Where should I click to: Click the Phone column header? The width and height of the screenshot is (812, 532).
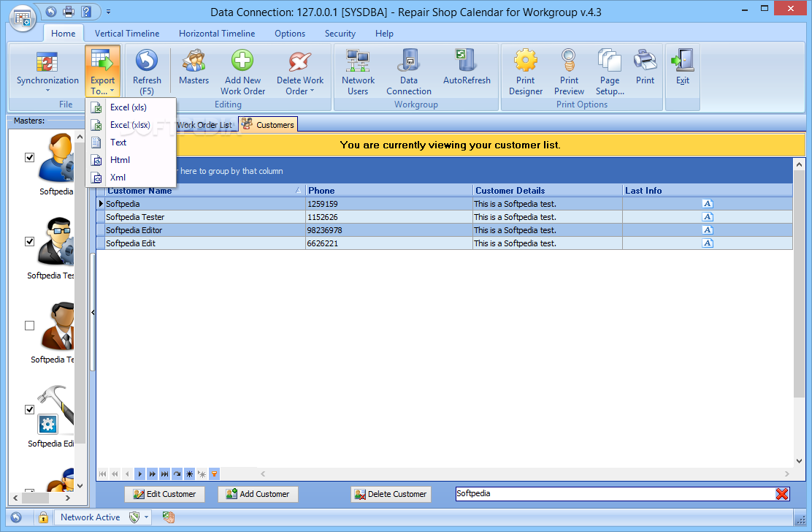[389, 191]
